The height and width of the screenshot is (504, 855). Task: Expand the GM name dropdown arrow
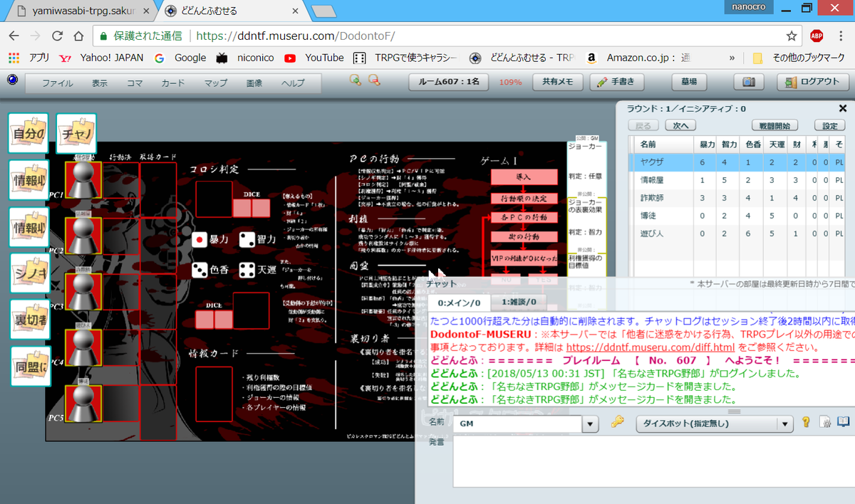point(590,424)
